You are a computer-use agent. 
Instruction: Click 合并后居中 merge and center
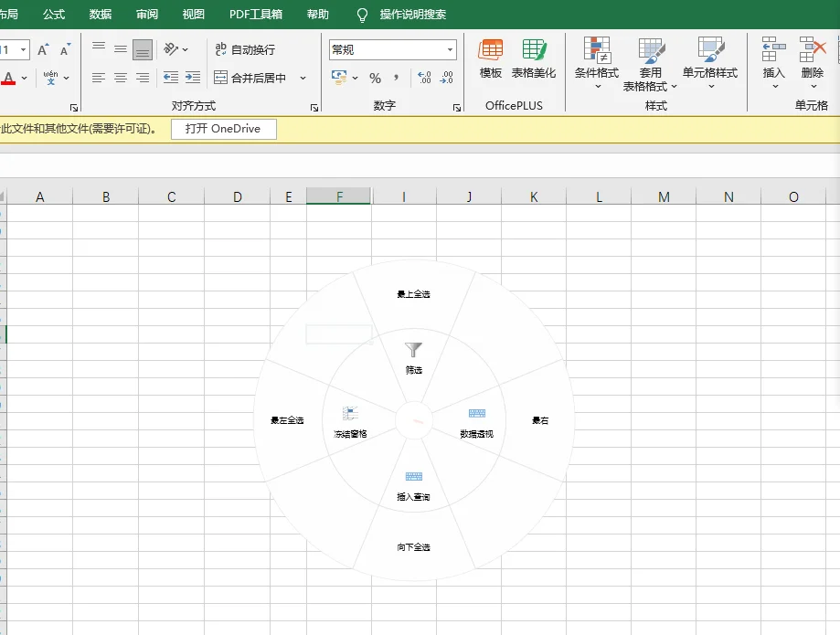250,78
